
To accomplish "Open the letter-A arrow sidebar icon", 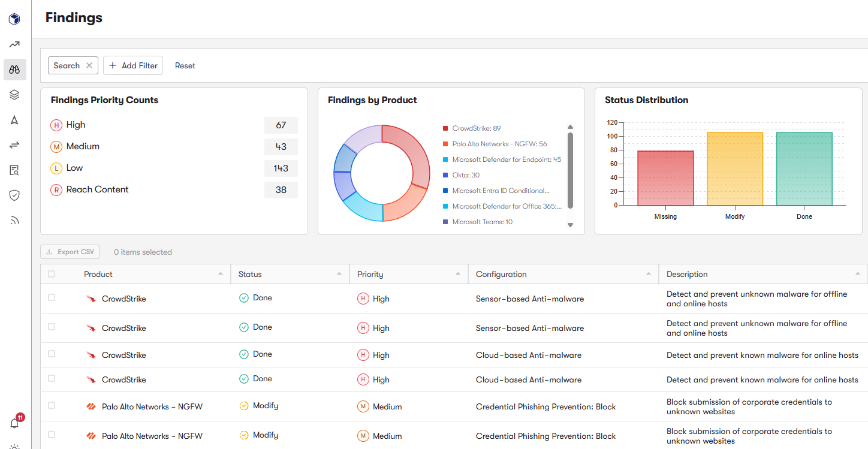I will click(14, 120).
